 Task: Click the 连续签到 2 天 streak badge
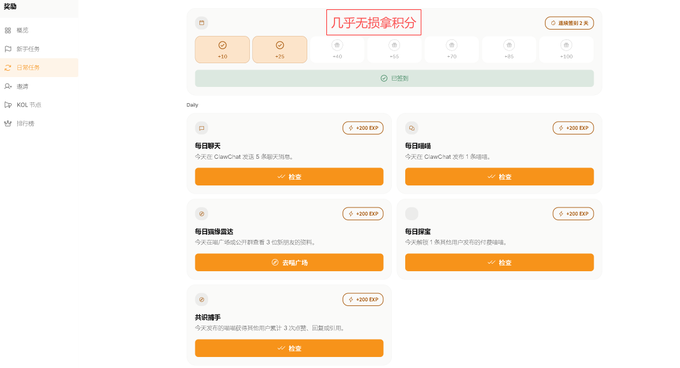pyautogui.click(x=569, y=23)
